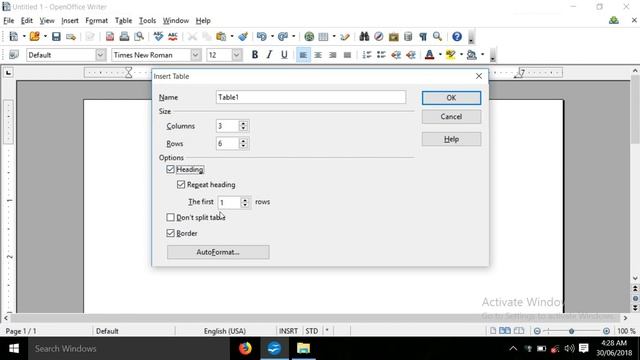
Task: Click OK in Insert Table dialog
Action: [451, 98]
